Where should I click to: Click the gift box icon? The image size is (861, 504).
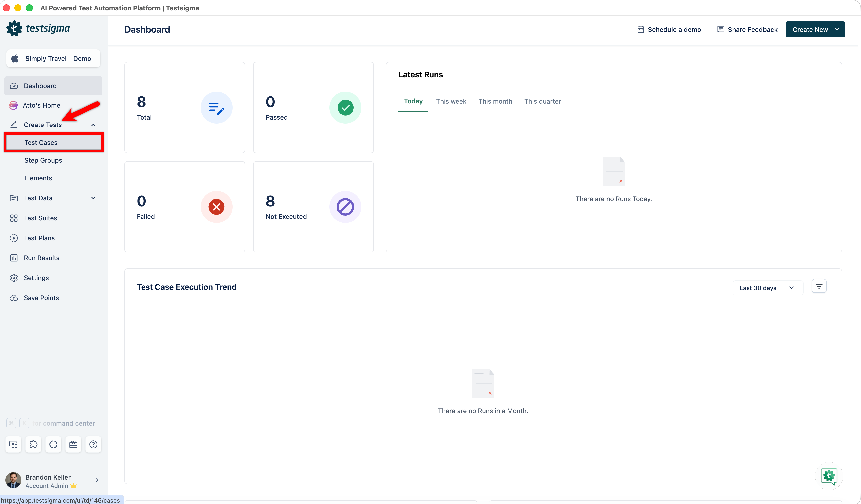click(73, 444)
